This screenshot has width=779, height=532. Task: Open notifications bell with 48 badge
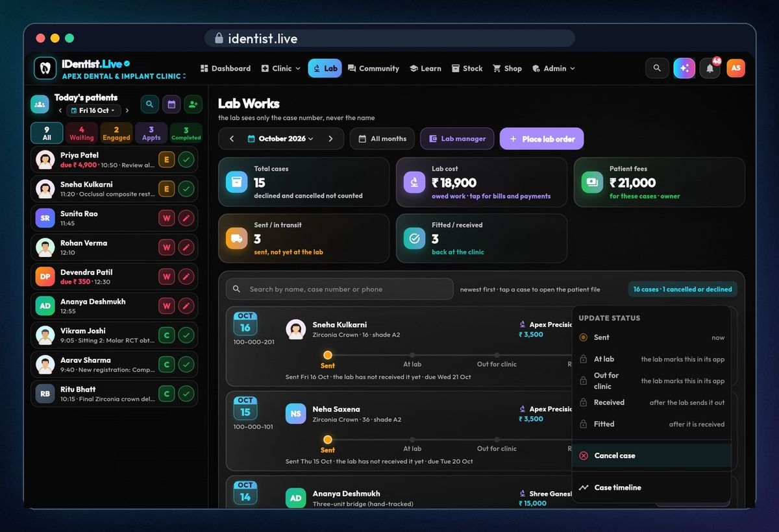(x=710, y=68)
